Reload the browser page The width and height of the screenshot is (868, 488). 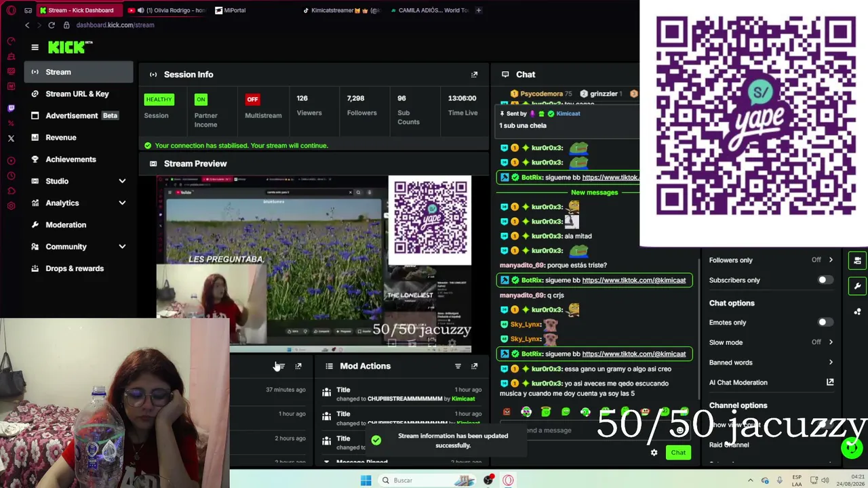point(51,25)
